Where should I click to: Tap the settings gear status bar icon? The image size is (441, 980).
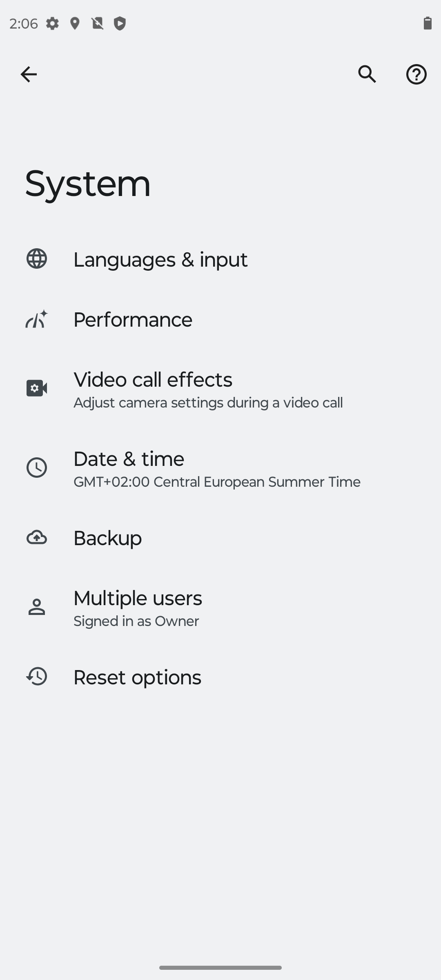pos(52,24)
